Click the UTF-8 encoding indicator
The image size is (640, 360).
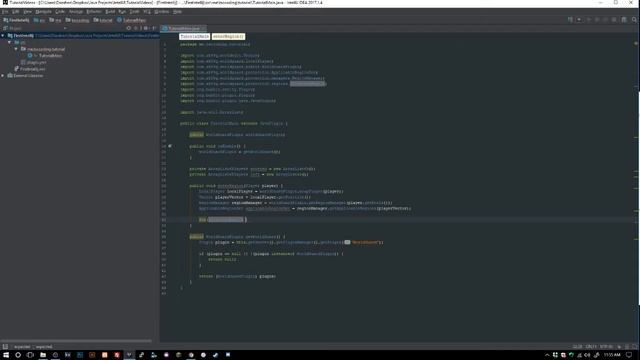coord(606,347)
